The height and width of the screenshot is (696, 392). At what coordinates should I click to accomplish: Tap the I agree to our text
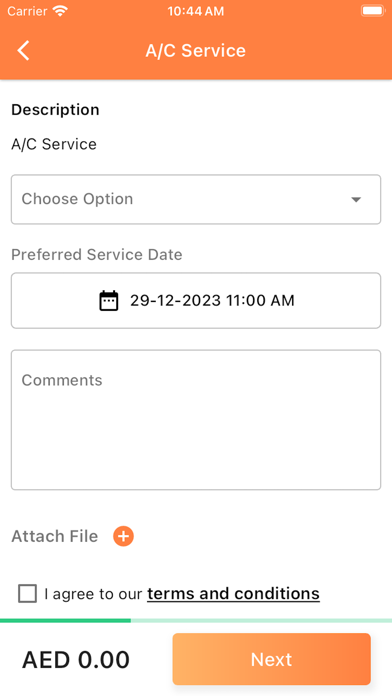click(x=94, y=594)
